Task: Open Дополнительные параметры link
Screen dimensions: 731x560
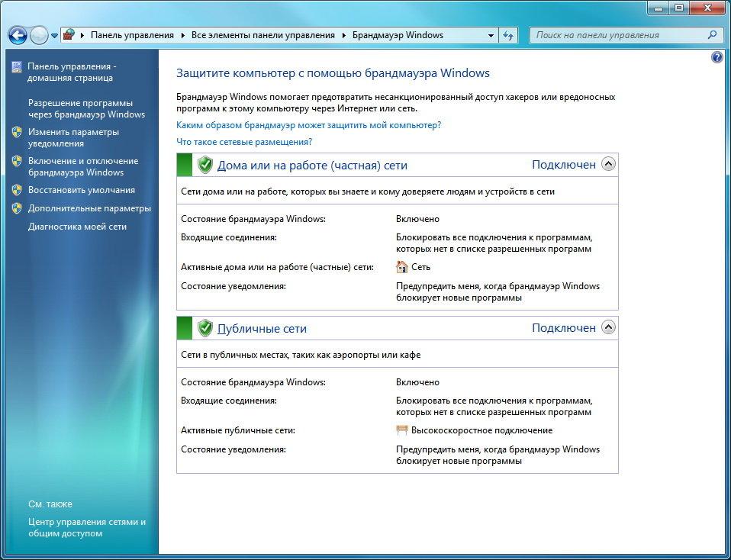Action: point(89,208)
